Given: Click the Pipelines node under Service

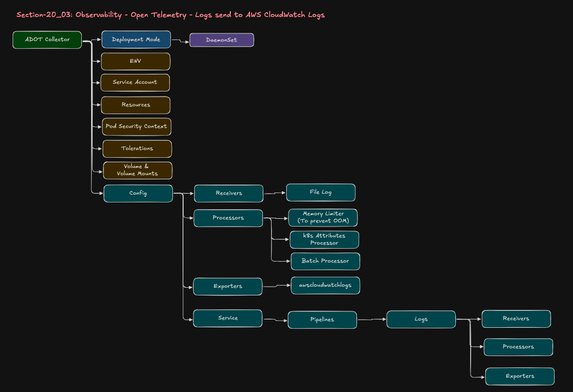Looking at the screenshot, I should pos(322,320).
